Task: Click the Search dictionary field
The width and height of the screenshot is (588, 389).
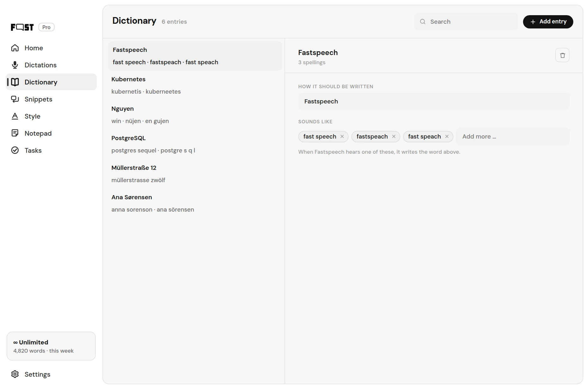Action: point(466,22)
